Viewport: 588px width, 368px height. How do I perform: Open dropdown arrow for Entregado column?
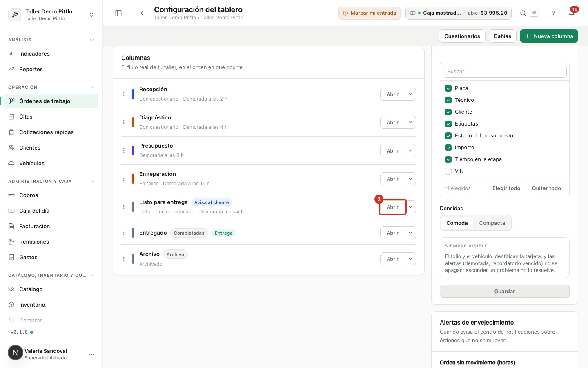[410, 233]
